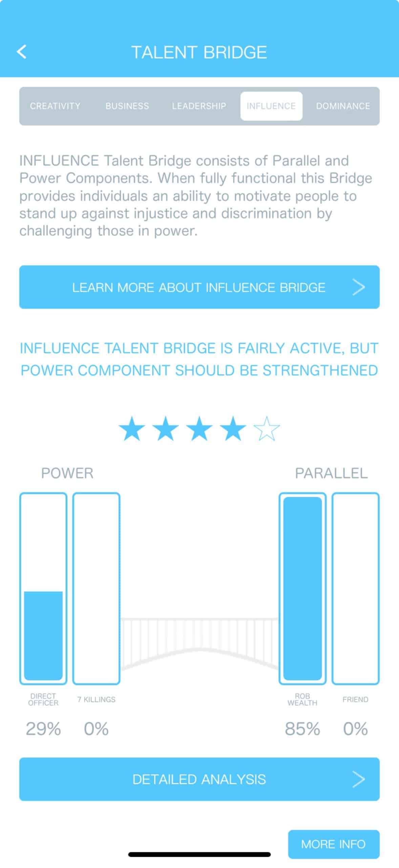This screenshot has height=868, width=399.
Task: Tap the 85% Rob Wealth percentage
Action: click(302, 728)
